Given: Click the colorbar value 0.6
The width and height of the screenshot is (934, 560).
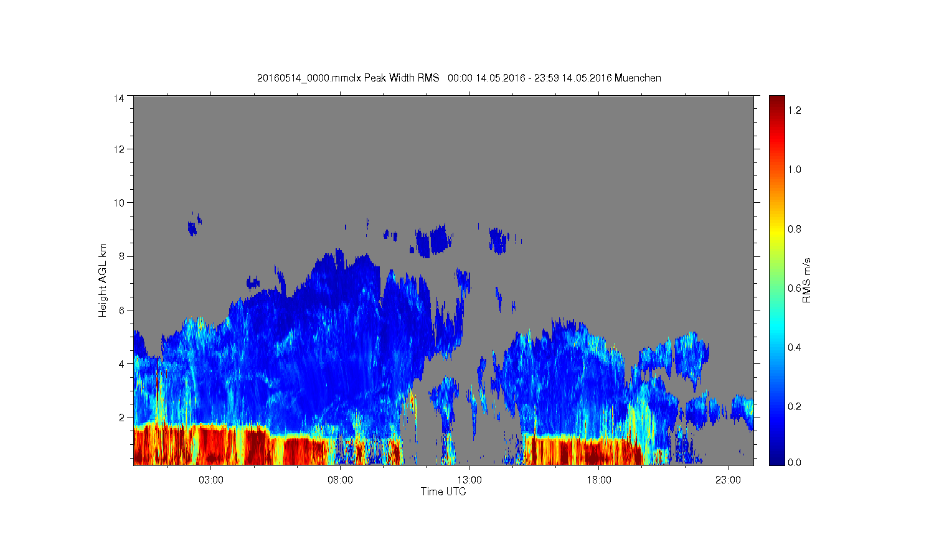Looking at the screenshot, I should click(795, 288).
